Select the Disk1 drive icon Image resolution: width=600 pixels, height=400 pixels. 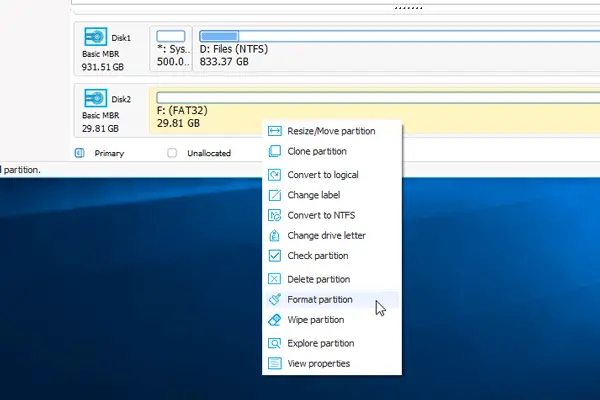pyautogui.click(x=95, y=37)
